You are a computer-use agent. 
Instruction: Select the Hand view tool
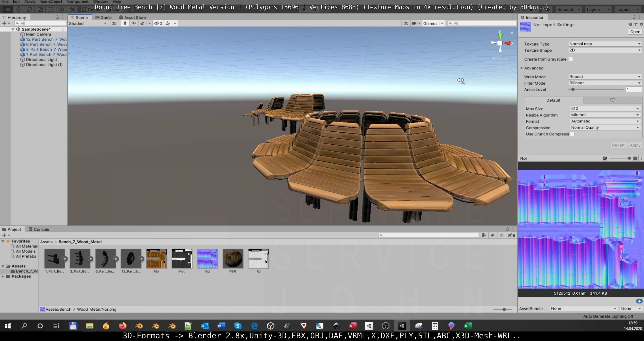tap(8, 10)
